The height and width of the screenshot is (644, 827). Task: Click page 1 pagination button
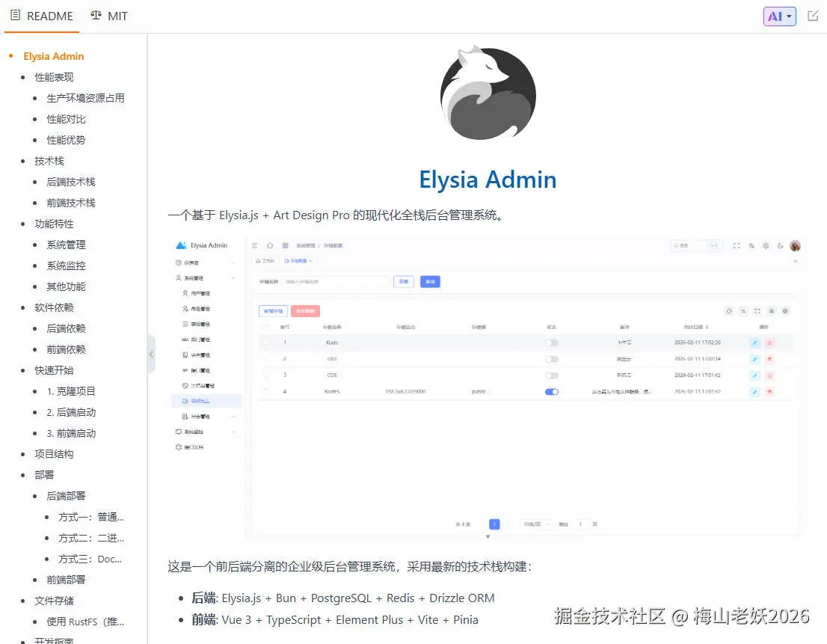(x=494, y=524)
